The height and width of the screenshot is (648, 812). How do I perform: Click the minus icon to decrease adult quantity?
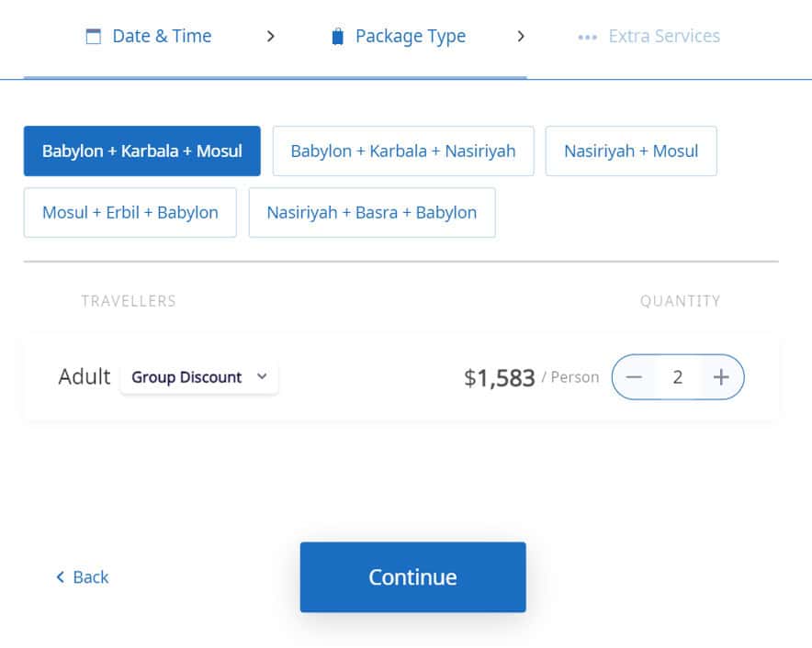[x=634, y=377]
